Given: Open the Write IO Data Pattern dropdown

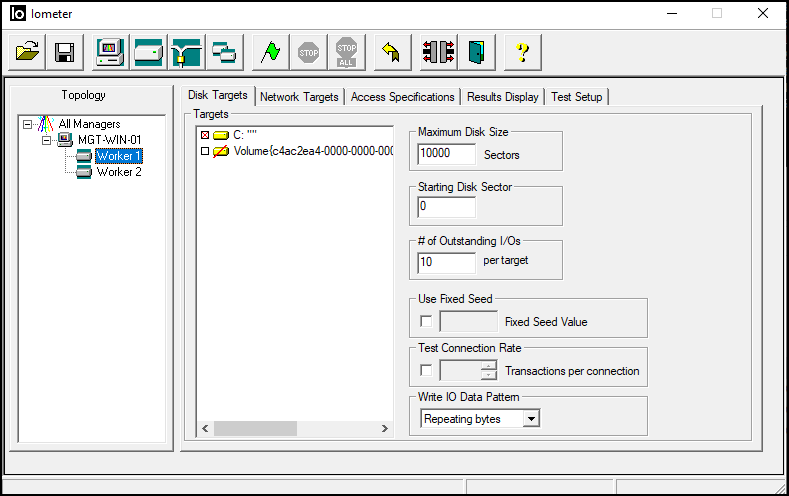Looking at the screenshot, I should click(x=531, y=419).
